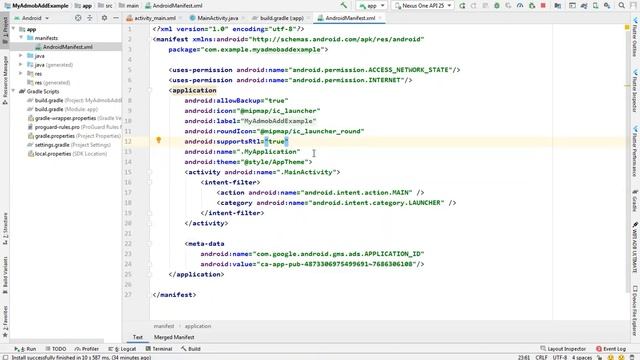Click the green Debug bug icon
Image resolution: width=640 pixels, height=360 pixels.
[x=497, y=6]
